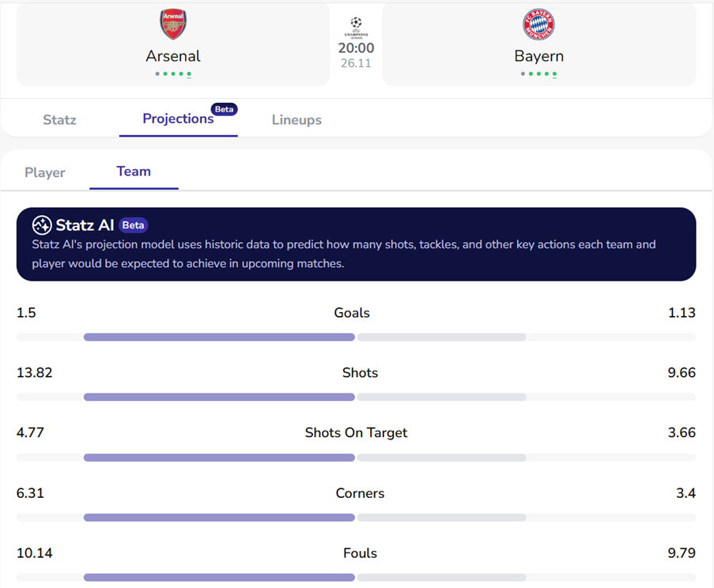This screenshot has width=714, height=588.
Task: Select the Player projections tab
Action: [x=45, y=172]
